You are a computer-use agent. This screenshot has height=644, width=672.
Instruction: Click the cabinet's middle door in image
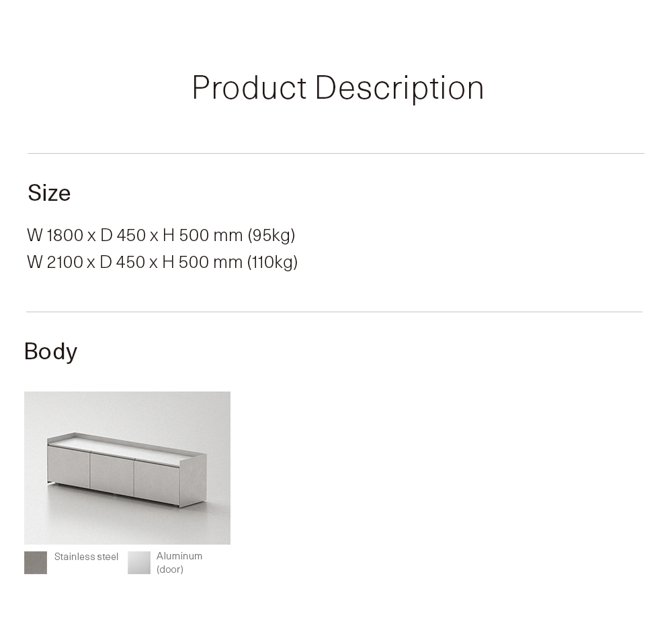pos(112,474)
